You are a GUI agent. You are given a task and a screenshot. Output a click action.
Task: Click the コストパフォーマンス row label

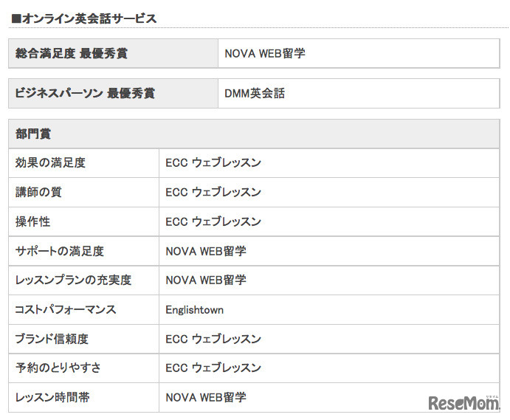pyautogui.click(x=66, y=310)
